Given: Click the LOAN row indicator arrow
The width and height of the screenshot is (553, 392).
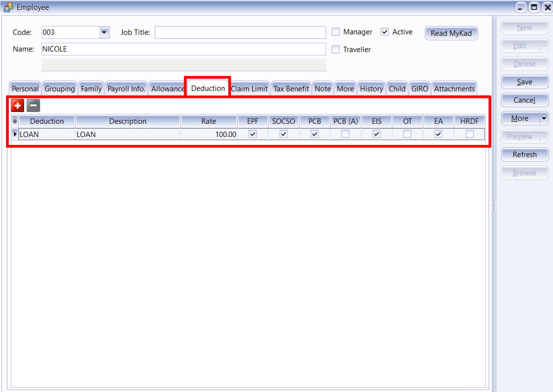Looking at the screenshot, I should 15,134.
